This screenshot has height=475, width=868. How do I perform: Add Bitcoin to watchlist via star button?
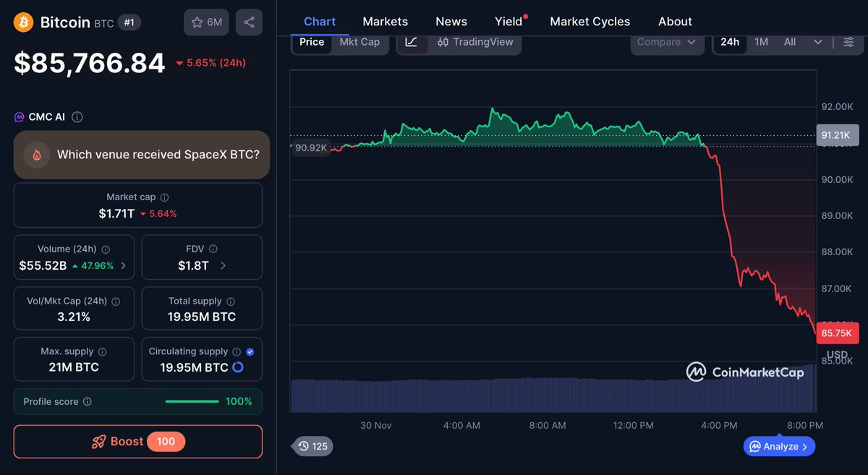point(206,22)
